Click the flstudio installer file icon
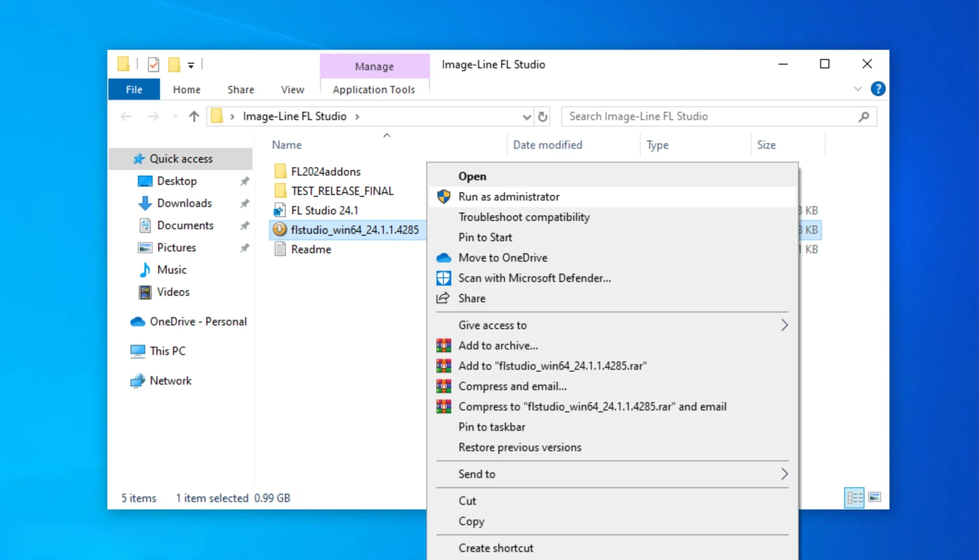This screenshot has width=979, height=560. 280,230
